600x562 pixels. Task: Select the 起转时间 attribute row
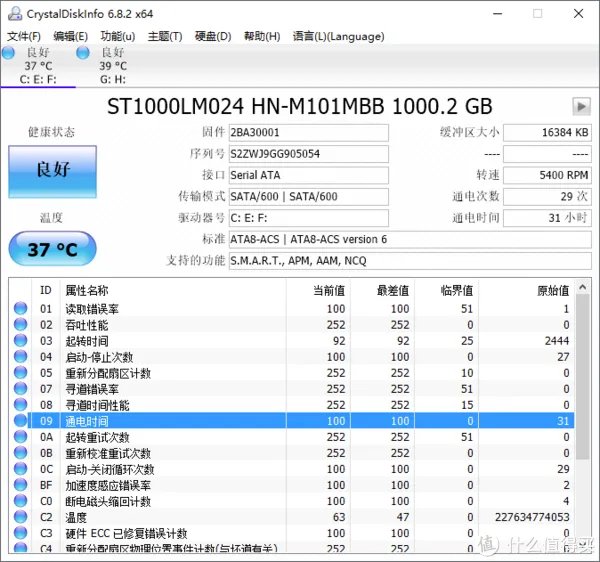click(x=292, y=340)
